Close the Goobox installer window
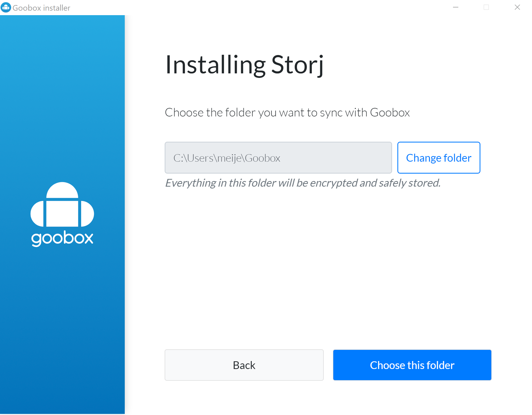Viewport: 532px width, 415px height. click(x=517, y=7)
